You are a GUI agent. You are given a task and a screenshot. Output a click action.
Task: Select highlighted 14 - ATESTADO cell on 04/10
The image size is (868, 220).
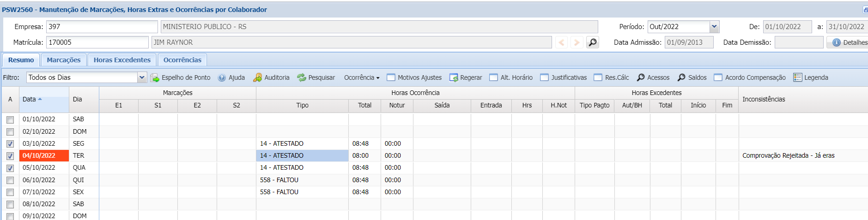302,156
